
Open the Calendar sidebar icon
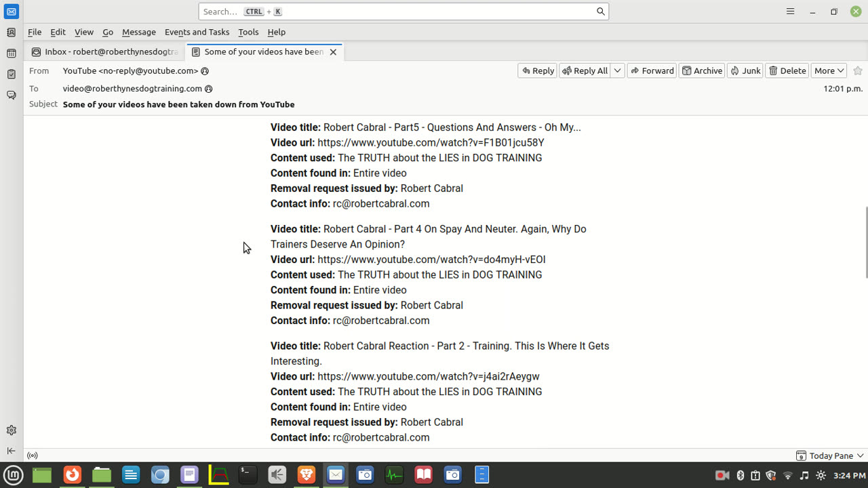(12, 54)
